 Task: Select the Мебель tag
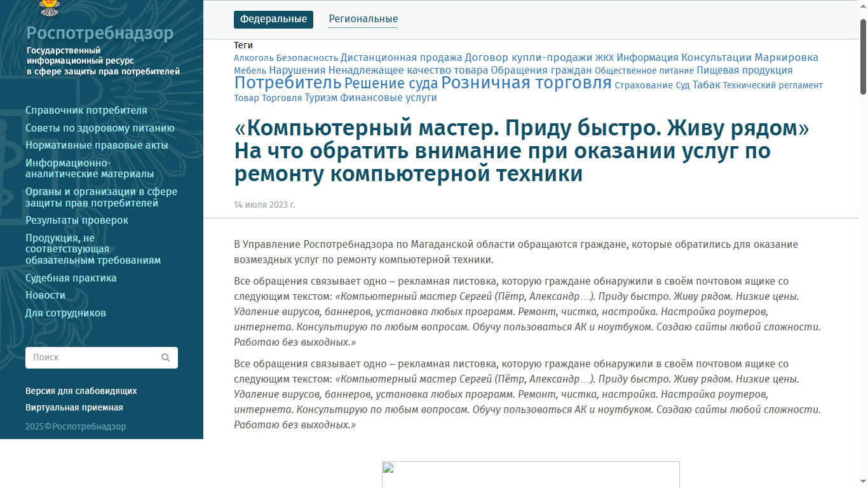click(x=250, y=71)
